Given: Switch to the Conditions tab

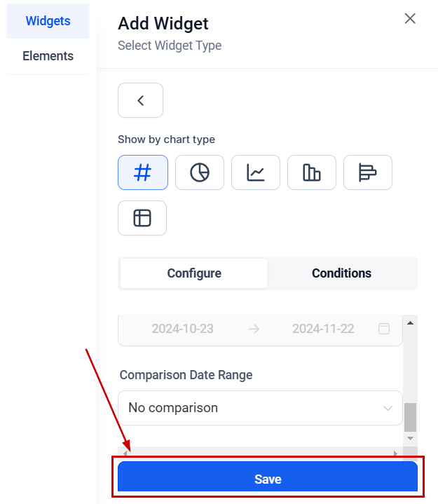Looking at the screenshot, I should click(x=341, y=273).
